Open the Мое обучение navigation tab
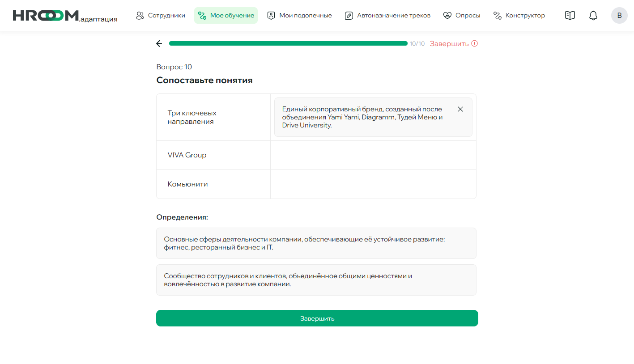This screenshot has width=634, height=364. [x=226, y=15]
